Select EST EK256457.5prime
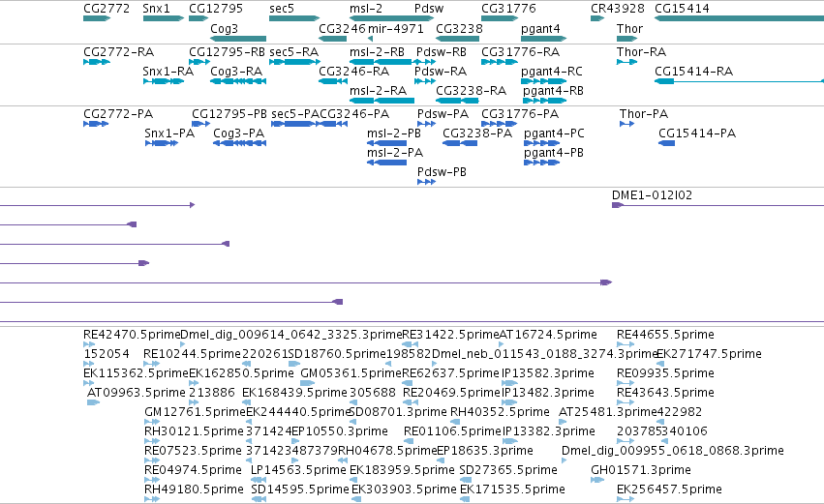The height and width of the screenshot is (504, 824). pyautogui.click(x=626, y=499)
